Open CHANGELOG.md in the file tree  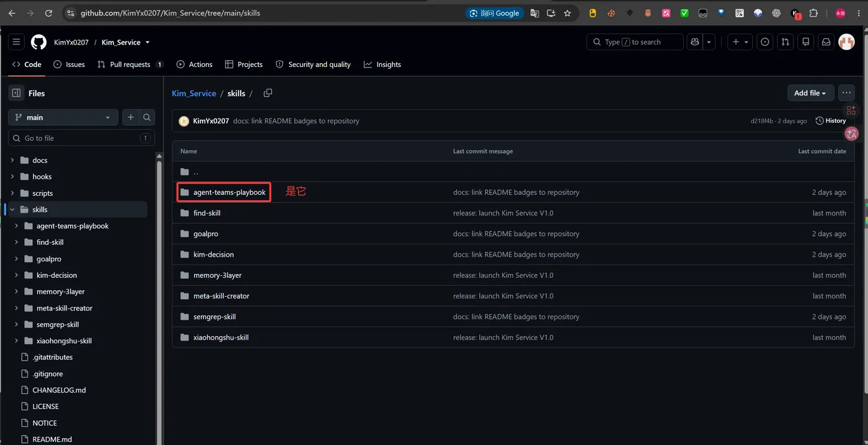(x=59, y=390)
